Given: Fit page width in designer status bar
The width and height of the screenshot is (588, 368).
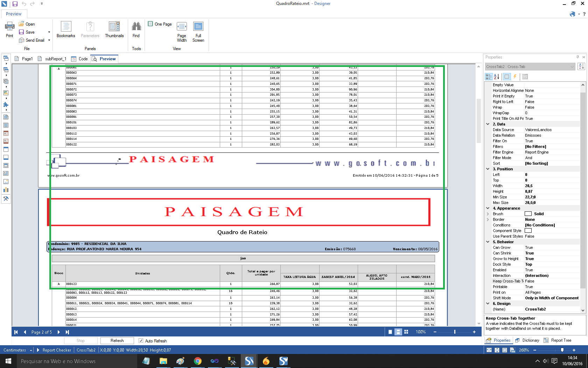Looking at the screenshot, I should [489, 350].
